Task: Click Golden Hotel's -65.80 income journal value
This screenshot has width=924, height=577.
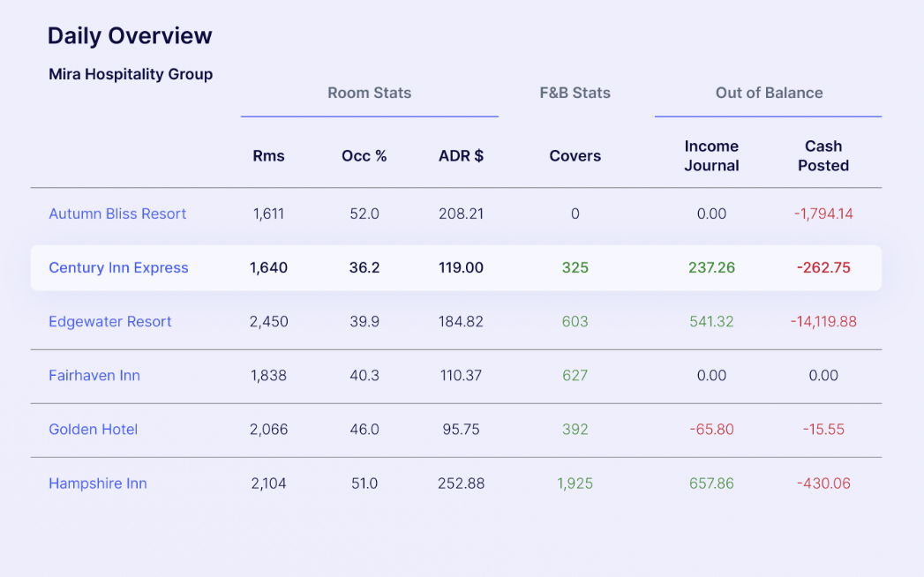Action: click(x=711, y=430)
